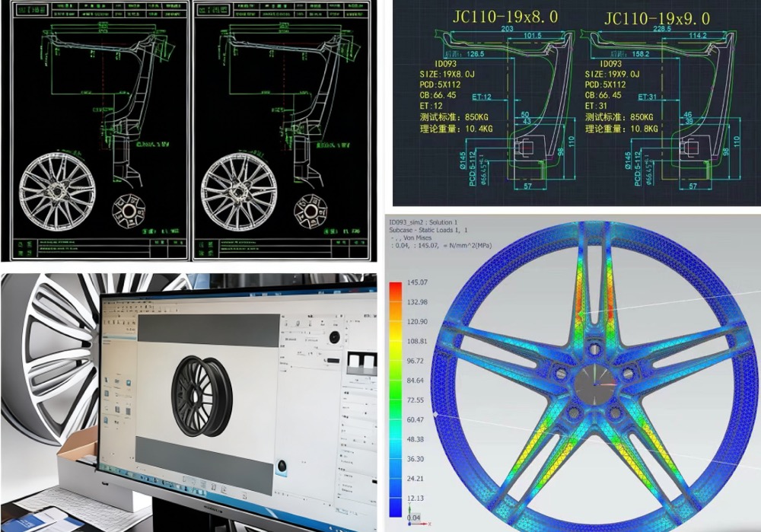The image size is (761, 532).
Task: Click the '理论重量: 10.4KG' weight line
Action: tap(456, 129)
